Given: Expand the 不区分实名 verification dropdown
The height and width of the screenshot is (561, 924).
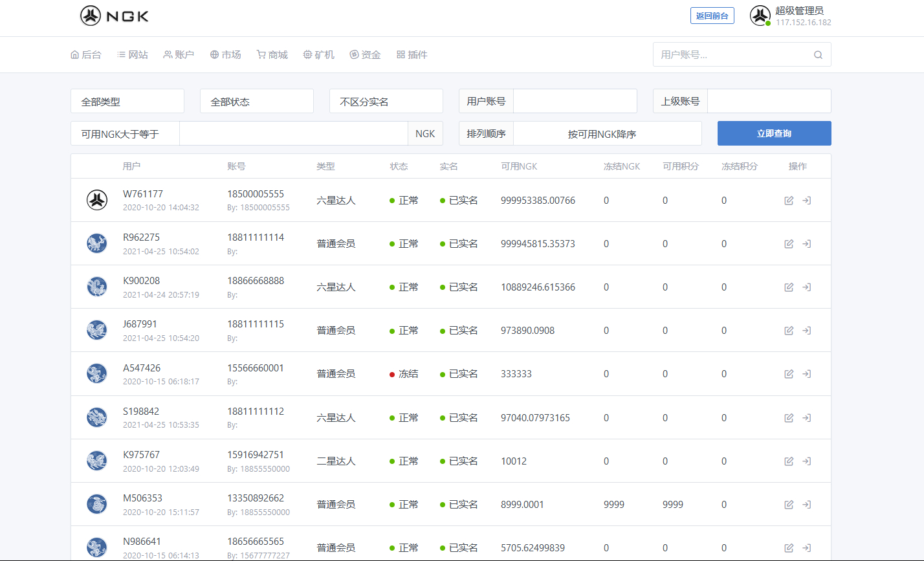Looking at the screenshot, I should coord(386,102).
